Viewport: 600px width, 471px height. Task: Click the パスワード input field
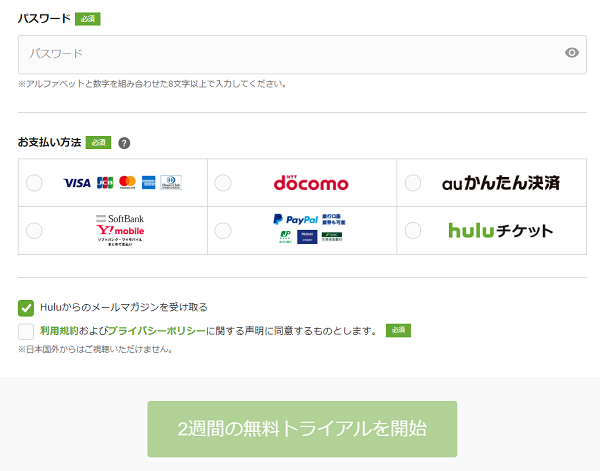point(302,54)
